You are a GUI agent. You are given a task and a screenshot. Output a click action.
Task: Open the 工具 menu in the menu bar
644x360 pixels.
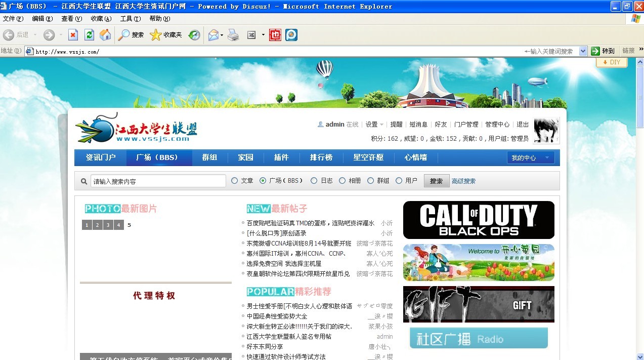point(129,18)
